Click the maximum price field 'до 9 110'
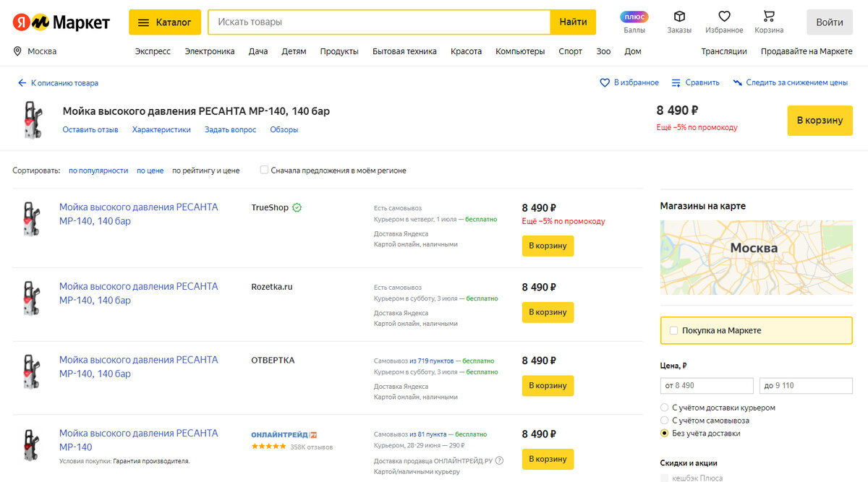Screen dimensions: 868x482 pyautogui.click(x=806, y=385)
